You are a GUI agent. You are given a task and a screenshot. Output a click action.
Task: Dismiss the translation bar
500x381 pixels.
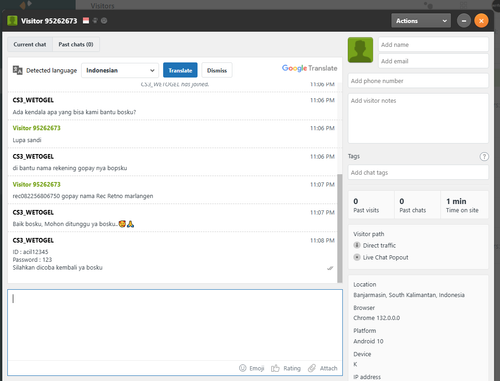coord(217,70)
